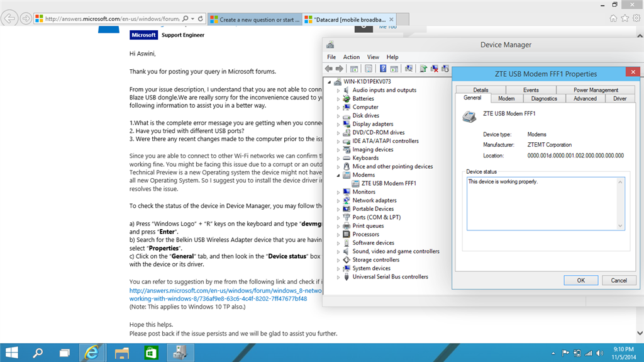
Task: Click the Device status scrollbar down arrow
Action: pyautogui.click(x=620, y=226)
